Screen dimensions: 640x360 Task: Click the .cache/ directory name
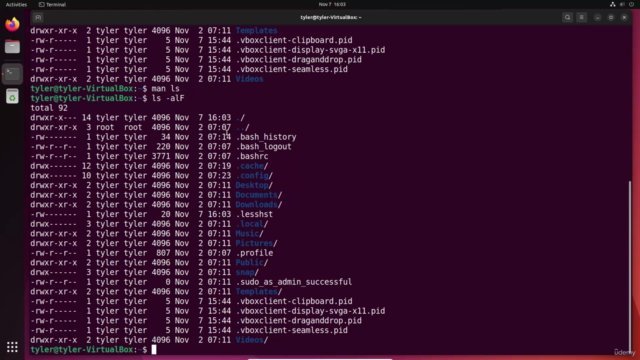(252, 166)
